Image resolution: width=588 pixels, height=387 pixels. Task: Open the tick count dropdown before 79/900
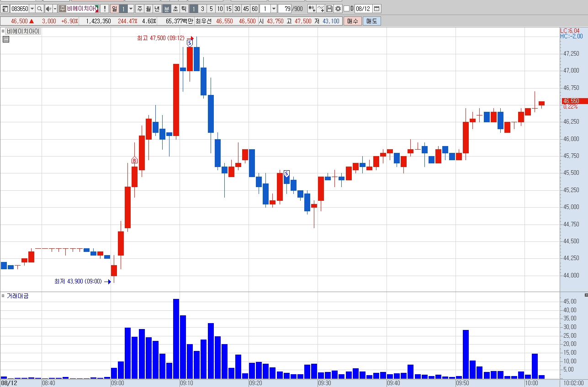(x=274, y=9)
